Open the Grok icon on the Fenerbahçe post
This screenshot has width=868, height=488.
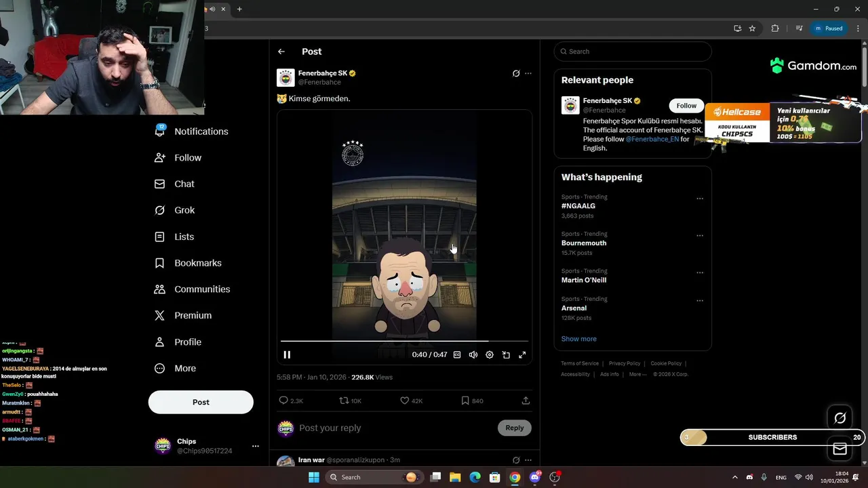516,73
